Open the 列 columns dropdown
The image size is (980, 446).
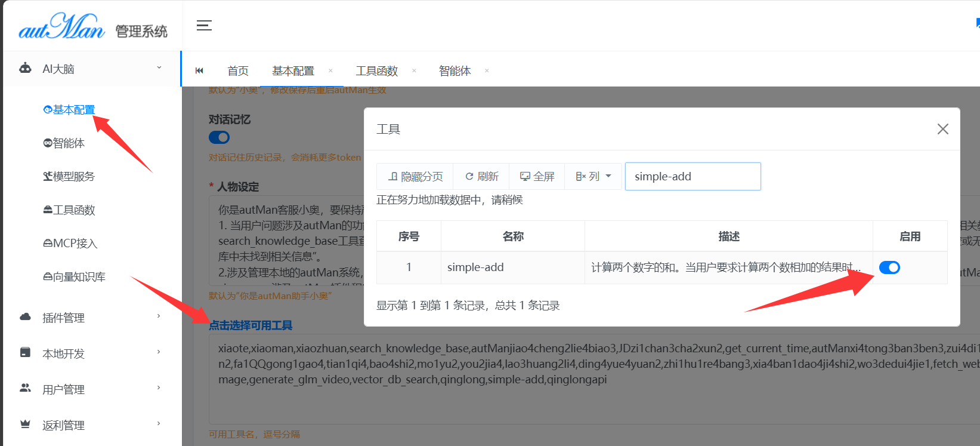click(x=593, y=177)
